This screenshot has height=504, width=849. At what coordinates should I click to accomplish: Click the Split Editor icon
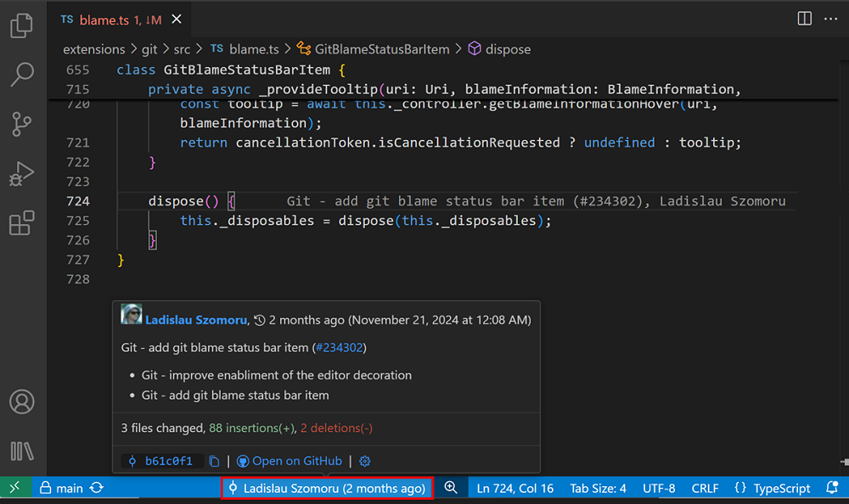(x=804, y=18)
